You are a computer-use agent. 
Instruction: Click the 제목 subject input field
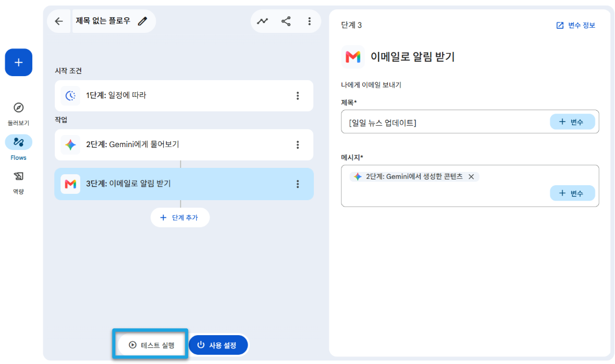445,122
